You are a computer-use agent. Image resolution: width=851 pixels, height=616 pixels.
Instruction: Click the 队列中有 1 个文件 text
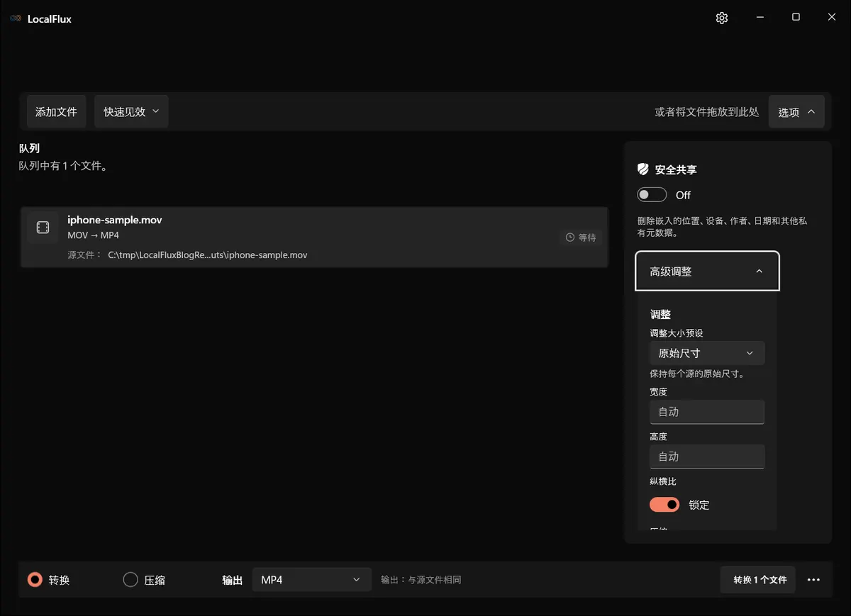[63, 166]
